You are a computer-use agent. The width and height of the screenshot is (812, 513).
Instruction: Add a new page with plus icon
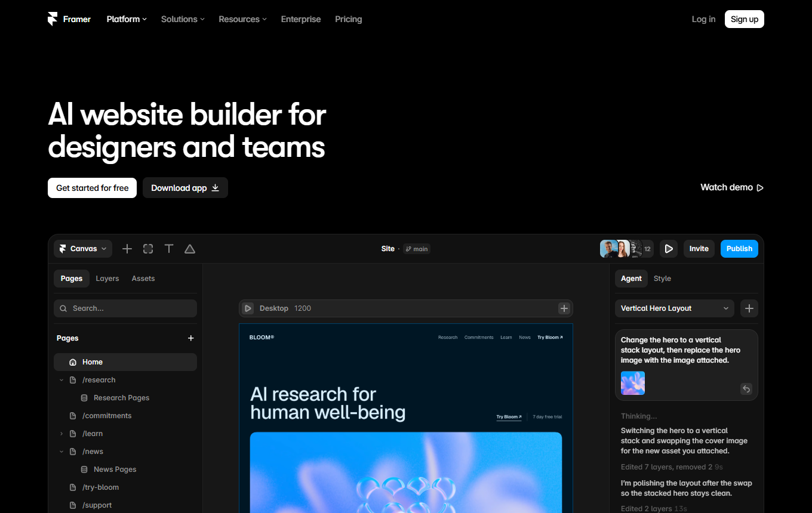click(x=191, y=338)
